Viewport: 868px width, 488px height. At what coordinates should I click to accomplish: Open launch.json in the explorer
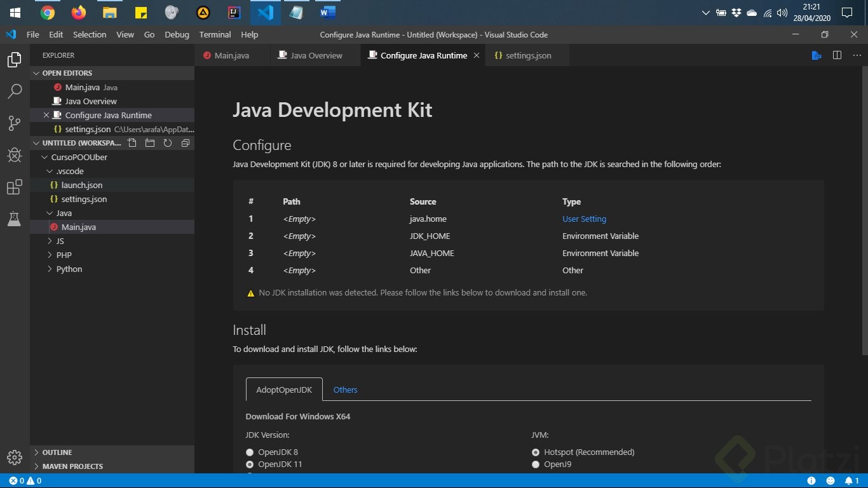[82, 185]
